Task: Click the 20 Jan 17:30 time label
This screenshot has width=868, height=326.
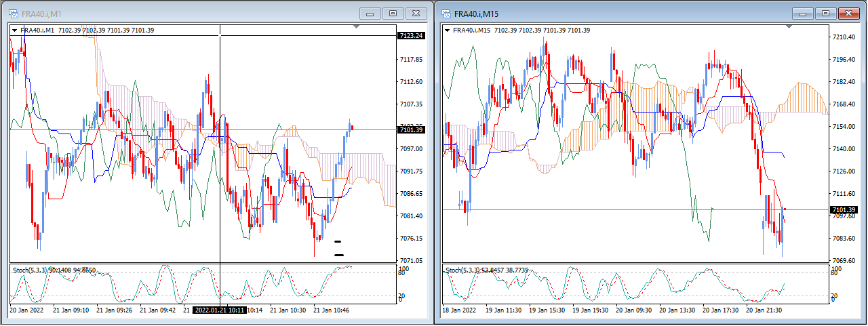Action: tap(720, 310)
